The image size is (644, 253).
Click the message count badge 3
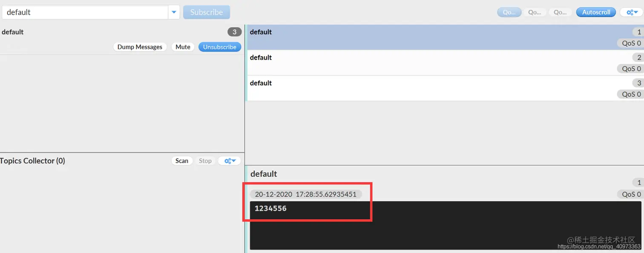(x=234, y=32)
